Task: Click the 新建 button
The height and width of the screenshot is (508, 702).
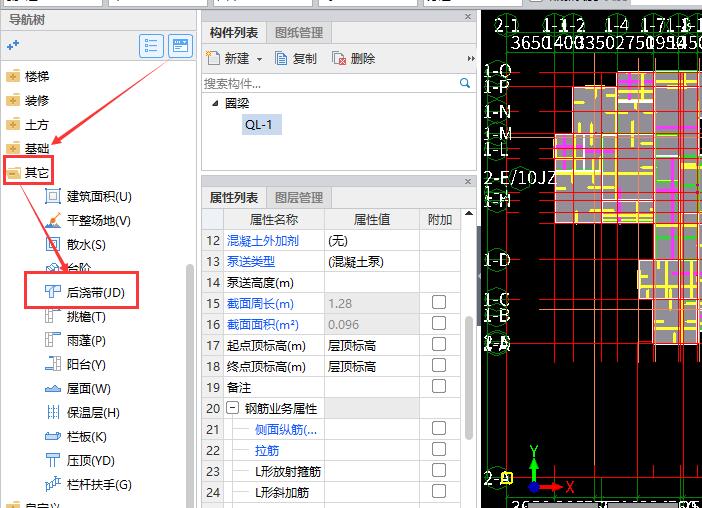Action: [x=228, y=59]
